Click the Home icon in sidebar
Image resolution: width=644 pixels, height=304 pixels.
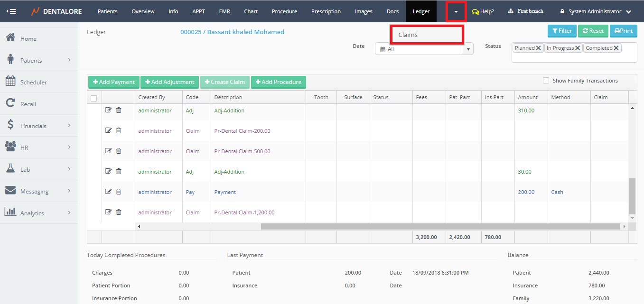click(x=10, y=38)
